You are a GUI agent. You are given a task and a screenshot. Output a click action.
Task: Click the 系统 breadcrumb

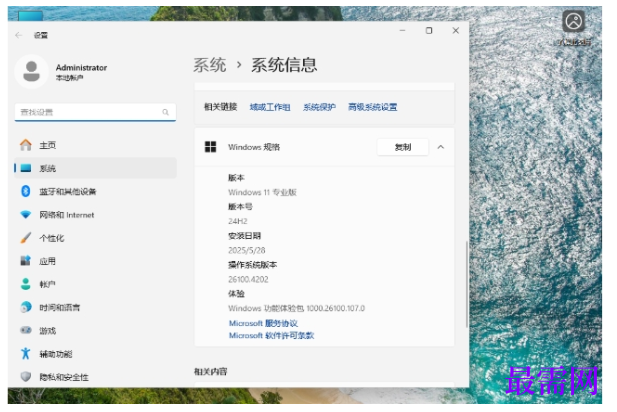(210, 65)
